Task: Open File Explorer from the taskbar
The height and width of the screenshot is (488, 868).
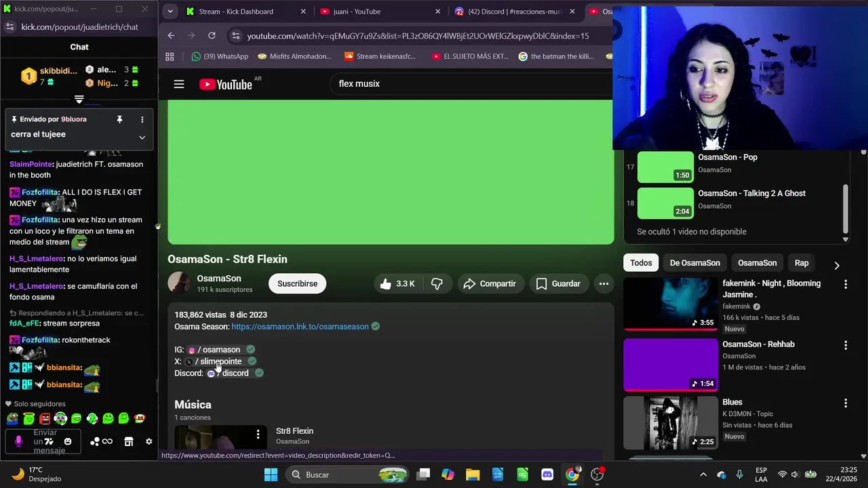Action: click(473, 474)
